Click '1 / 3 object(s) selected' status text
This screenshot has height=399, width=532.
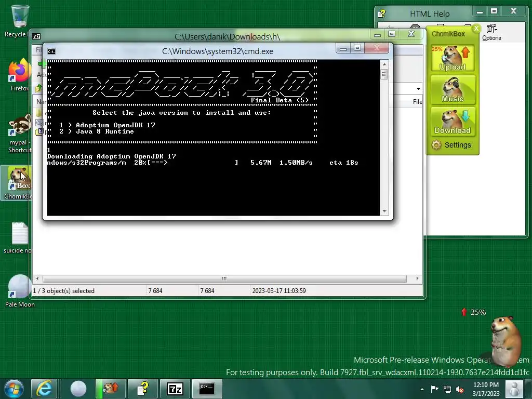[x=63, y=291]
